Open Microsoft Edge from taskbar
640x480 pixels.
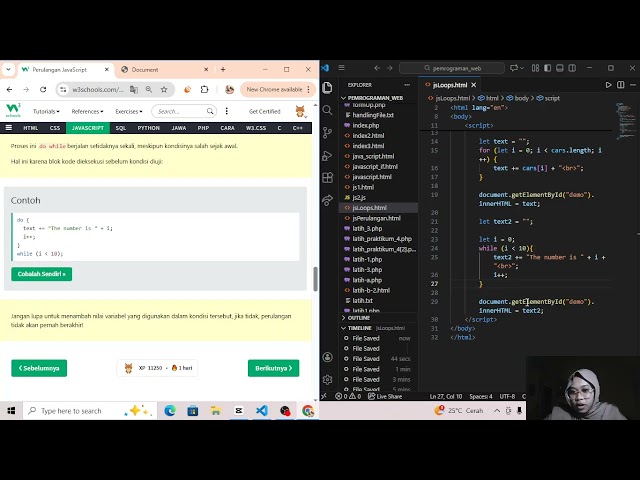coord(170,411)
